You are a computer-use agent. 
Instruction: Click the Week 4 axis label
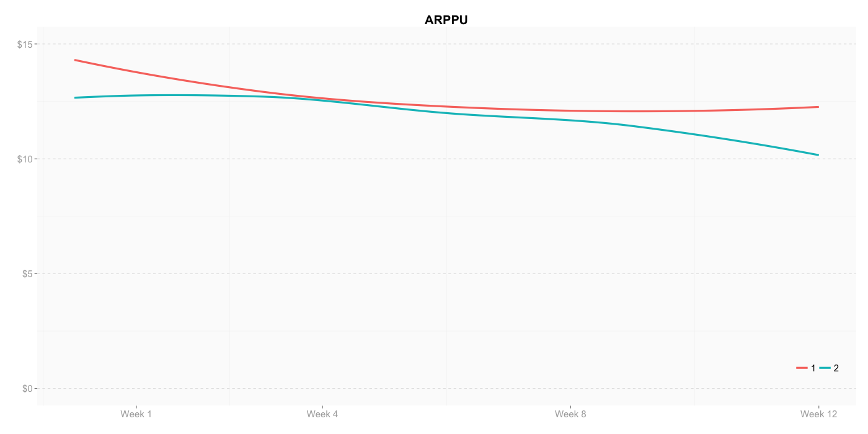coord(322,414)
